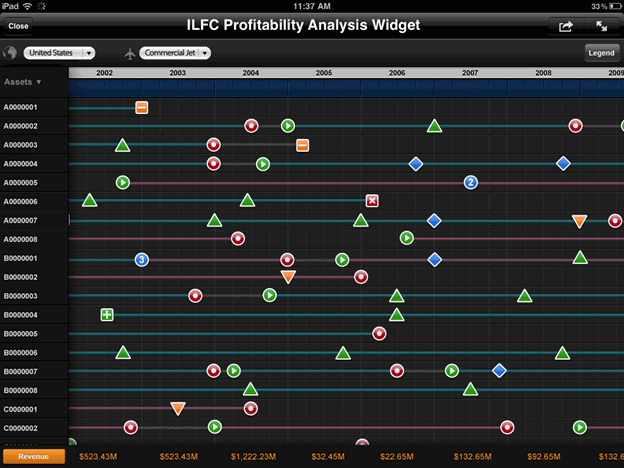Select the 2003 year column header

point(177,73)
